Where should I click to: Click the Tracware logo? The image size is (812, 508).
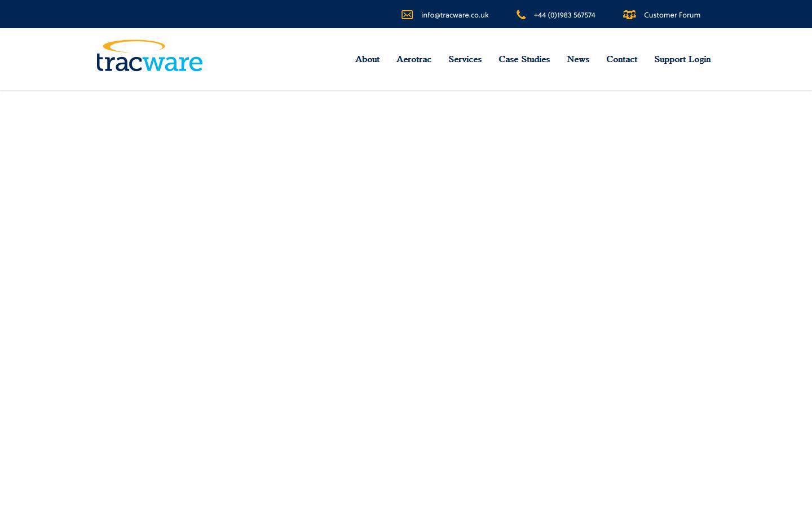pyautogui.click(x=149, y=55)
